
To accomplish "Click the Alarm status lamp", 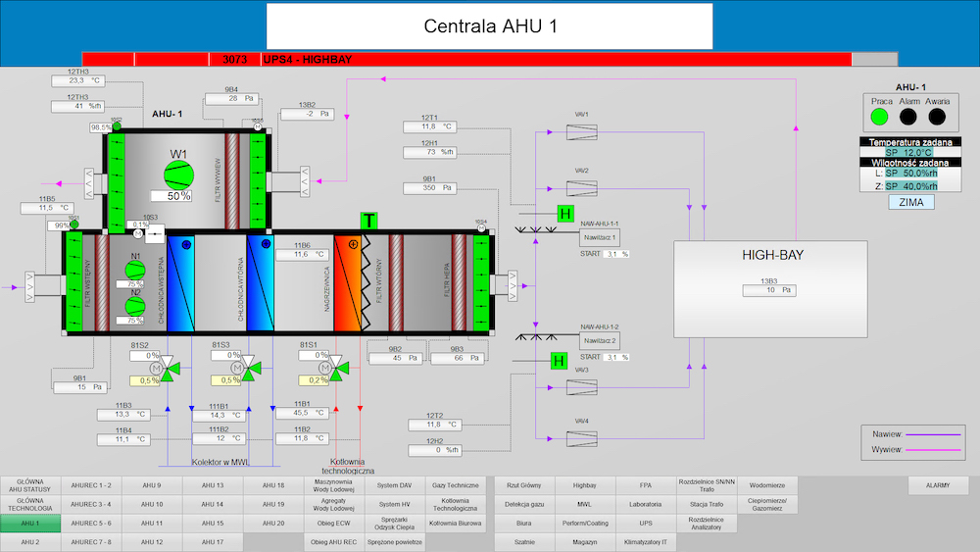I will coord(908,117).
